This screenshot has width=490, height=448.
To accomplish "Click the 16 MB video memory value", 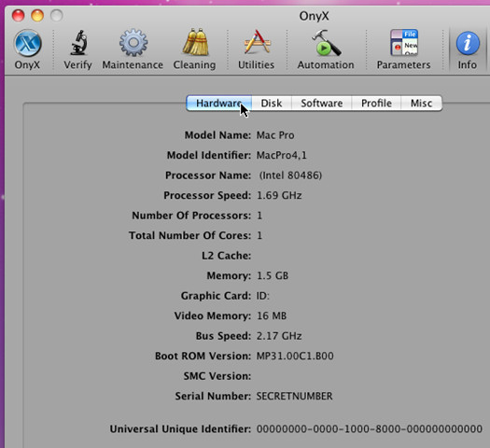I will [x=272, y=315].
